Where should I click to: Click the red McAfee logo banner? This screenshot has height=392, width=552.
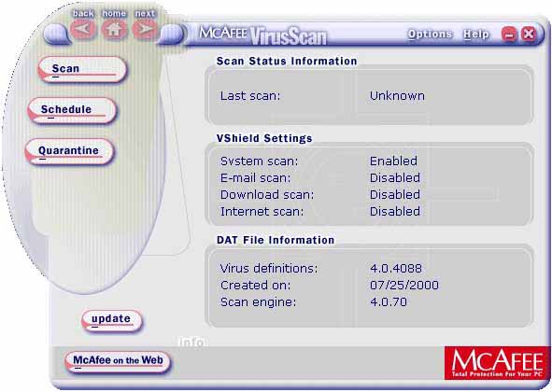497,363
